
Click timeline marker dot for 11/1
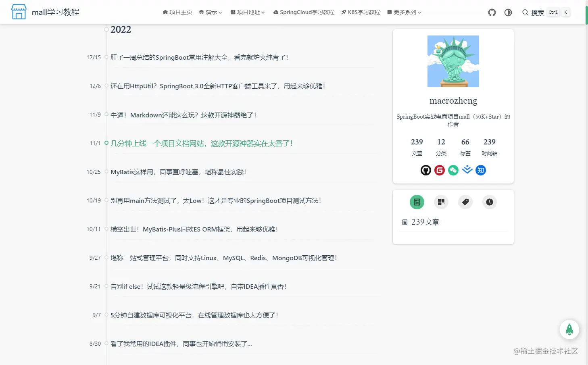pyautogui.click(x=106, y=143)
